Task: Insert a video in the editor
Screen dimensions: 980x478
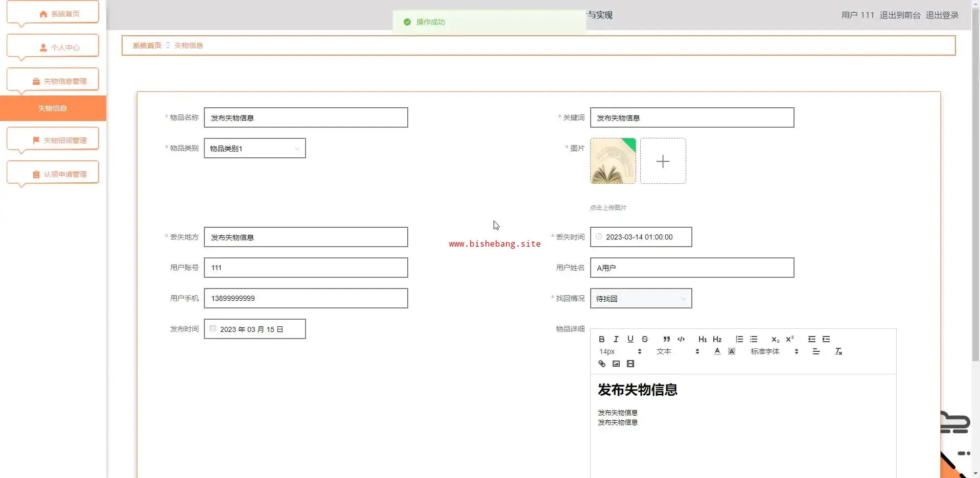Action: click(x=631, y=364)
